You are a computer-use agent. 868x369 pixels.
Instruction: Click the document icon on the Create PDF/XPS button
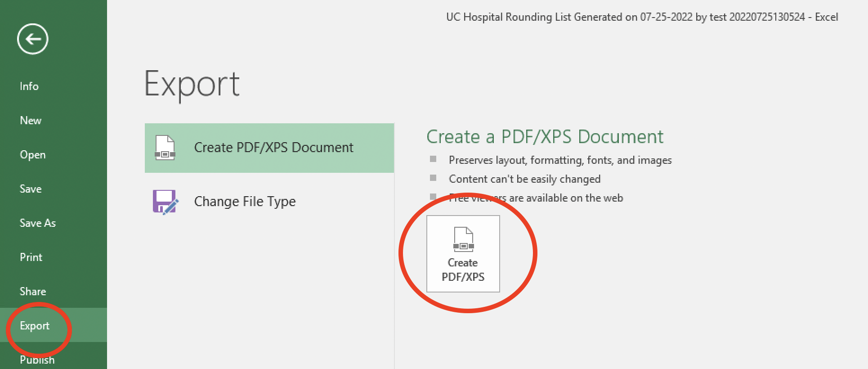[x=463, y=240]
